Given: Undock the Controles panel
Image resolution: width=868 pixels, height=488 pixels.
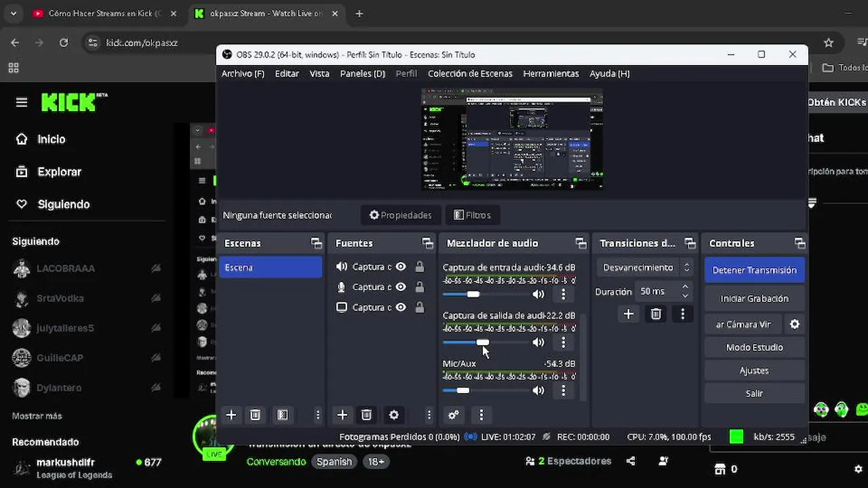Looking at the screenshot, I should click(x=800, y=243).
